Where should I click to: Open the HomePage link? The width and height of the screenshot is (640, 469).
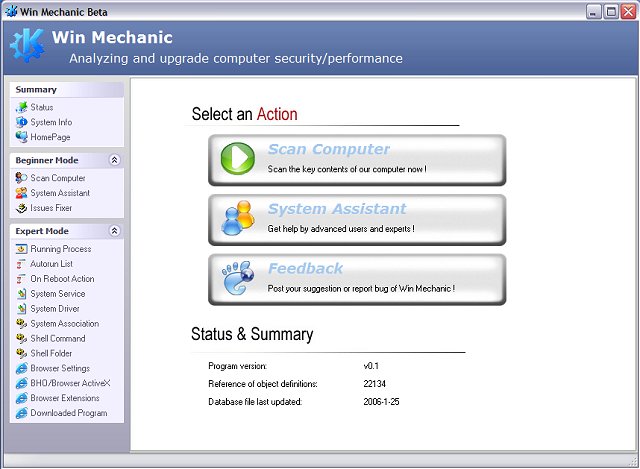coord(50,137)
